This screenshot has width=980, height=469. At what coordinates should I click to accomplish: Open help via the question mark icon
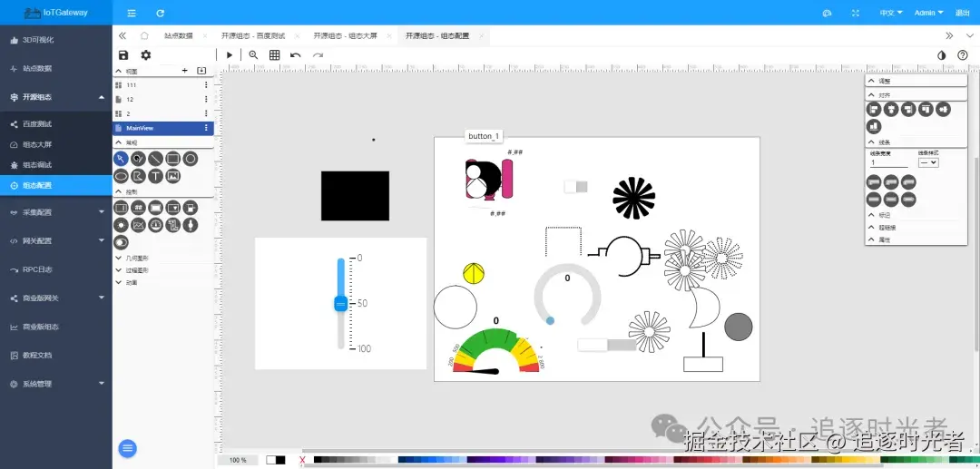click(x=963, y=55)
